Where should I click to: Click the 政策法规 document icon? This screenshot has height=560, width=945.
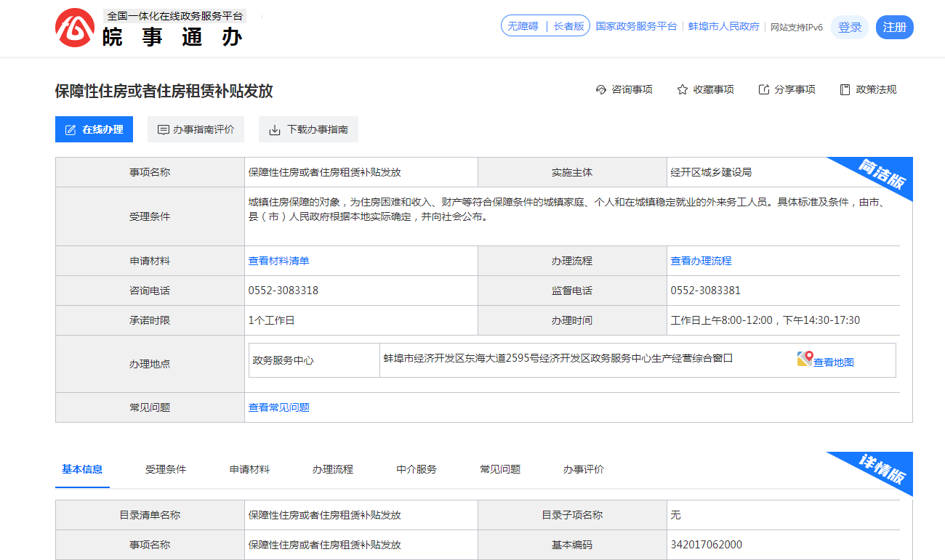tap(845, 90)
